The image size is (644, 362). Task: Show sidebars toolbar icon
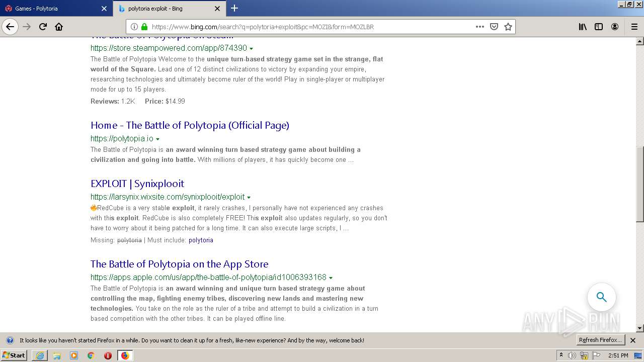click(x=599, y=27)
